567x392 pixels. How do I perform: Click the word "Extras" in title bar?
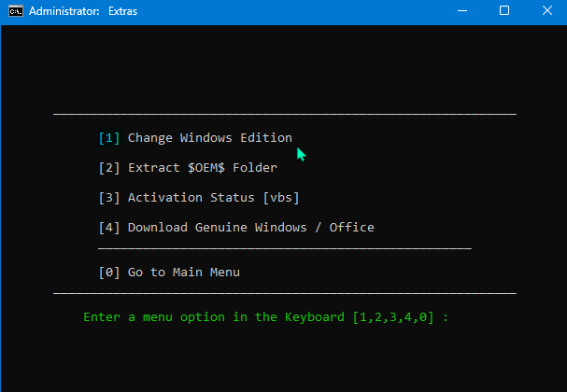tap(122, 11)
